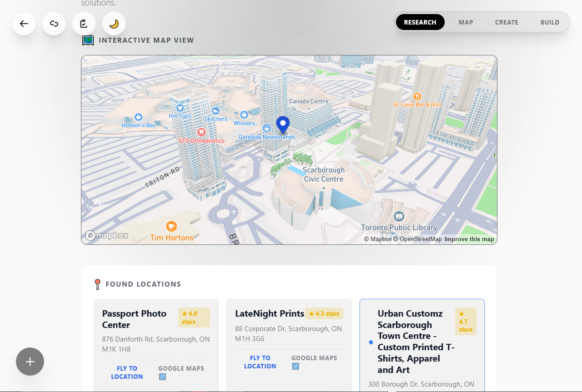
Task: Open Google Maps for Passport Photo Center
Action: click(x=181, y=368)
